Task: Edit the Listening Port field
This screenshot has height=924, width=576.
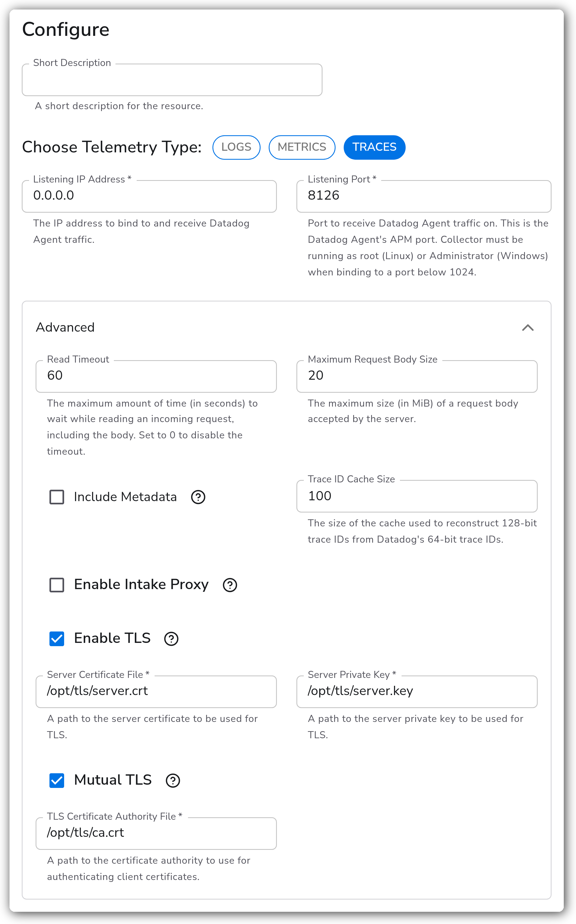Action: tap(424, 196)
